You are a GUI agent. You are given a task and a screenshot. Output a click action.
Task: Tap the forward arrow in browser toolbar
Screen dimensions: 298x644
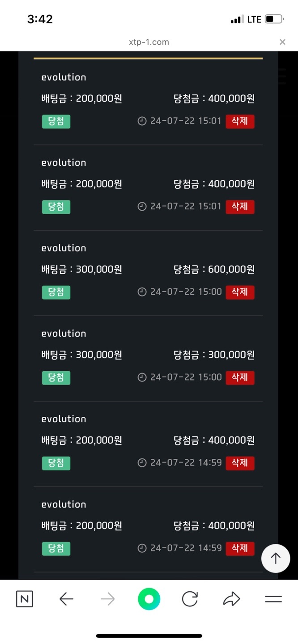tap(108, 599)
